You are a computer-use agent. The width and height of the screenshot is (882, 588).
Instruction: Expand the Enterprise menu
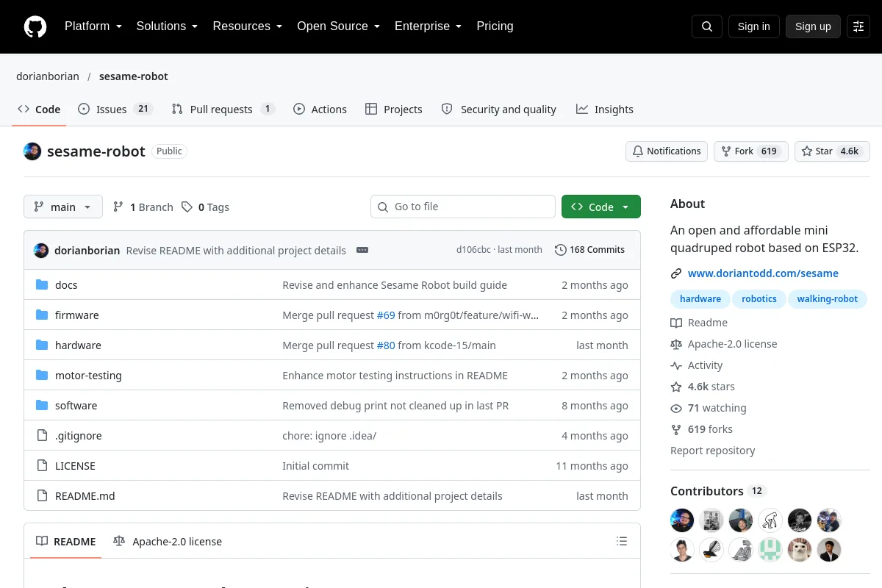[x=428, y=26]
